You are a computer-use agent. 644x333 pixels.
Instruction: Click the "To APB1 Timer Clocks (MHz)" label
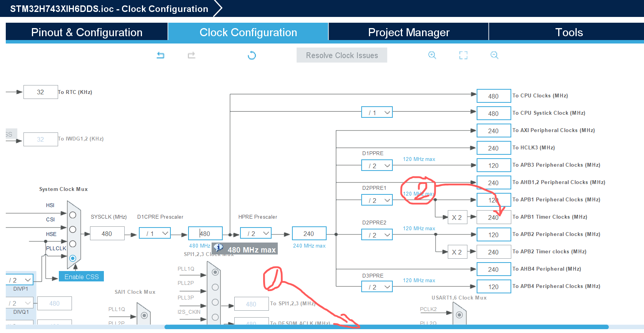click(x=550, y=217)
